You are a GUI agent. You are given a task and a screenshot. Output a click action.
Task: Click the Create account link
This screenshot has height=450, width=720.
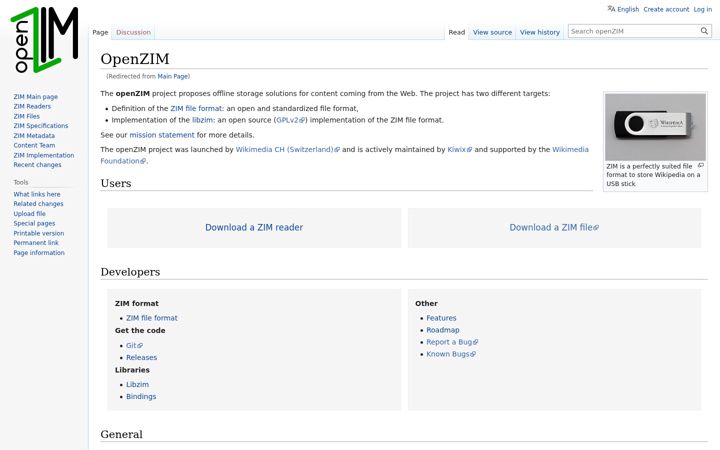pos(666,9)
